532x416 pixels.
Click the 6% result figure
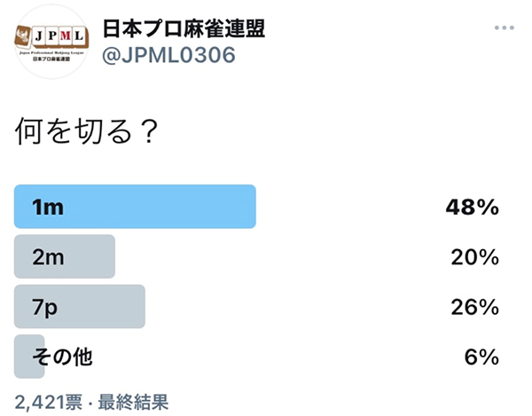tap(481, 357)
